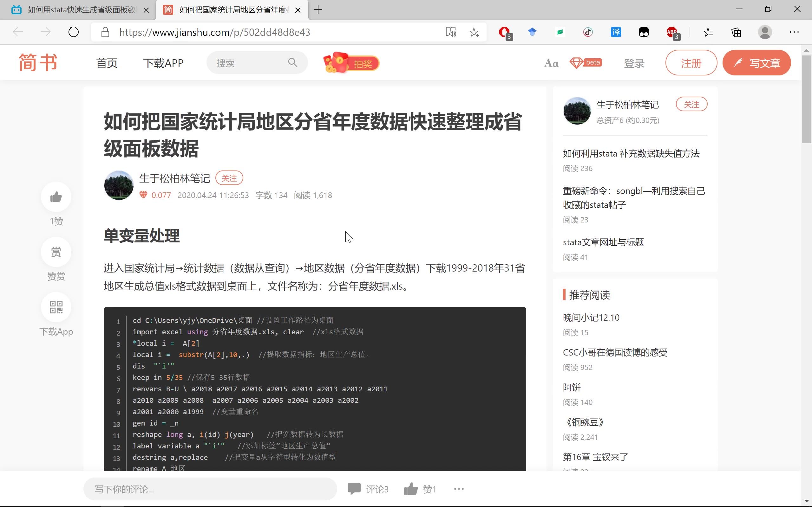The width and height of the screenshot is (812, 507).
Task: Click the 注册 register button
Action: point(691,63)
